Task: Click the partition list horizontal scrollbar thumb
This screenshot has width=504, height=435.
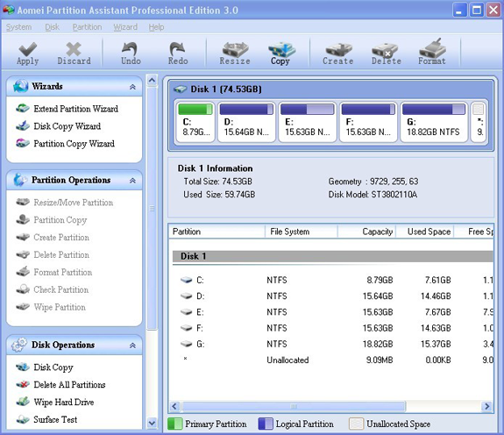Action: 294,406
